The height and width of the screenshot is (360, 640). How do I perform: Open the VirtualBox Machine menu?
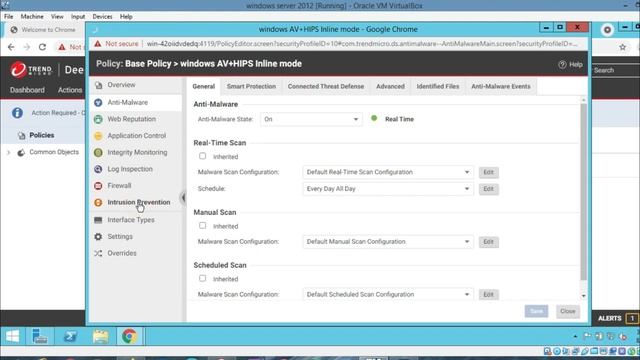(x=32, y=17)
